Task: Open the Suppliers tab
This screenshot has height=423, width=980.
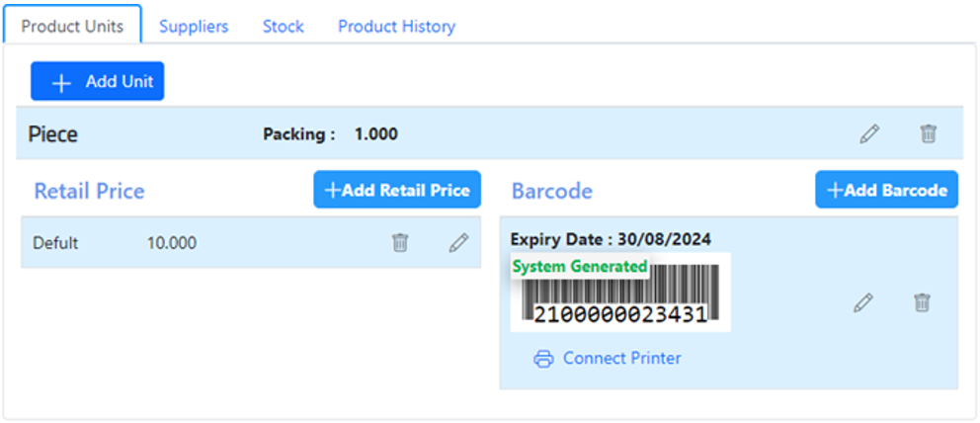Action: pos(194,27)
